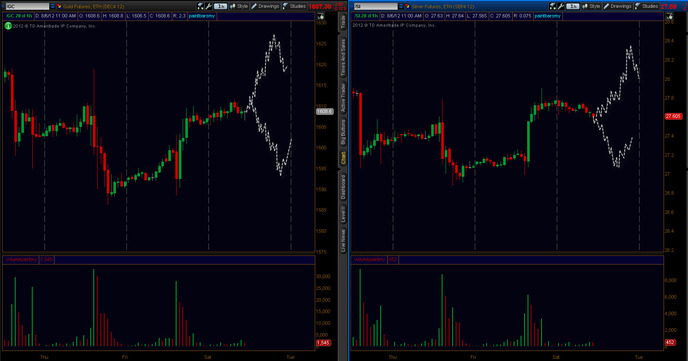Screen dimensions: 688x361
Task: Click paintbarsmy study label on silver chart
Action: 548,16
